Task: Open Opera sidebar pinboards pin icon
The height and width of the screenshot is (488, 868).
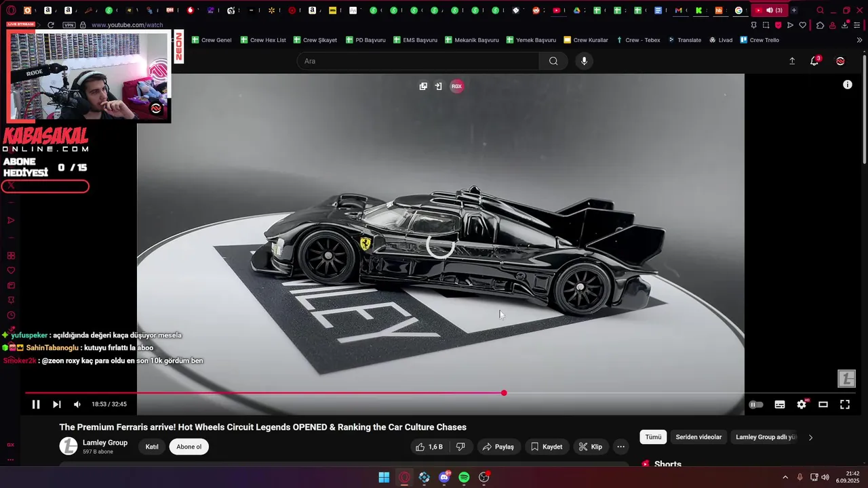Action: click(11, 300)
